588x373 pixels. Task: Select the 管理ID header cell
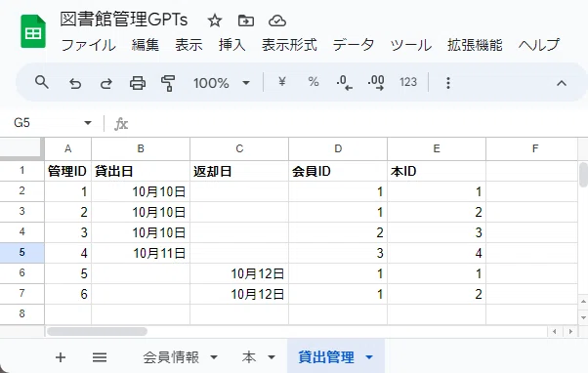pos(67,171)
